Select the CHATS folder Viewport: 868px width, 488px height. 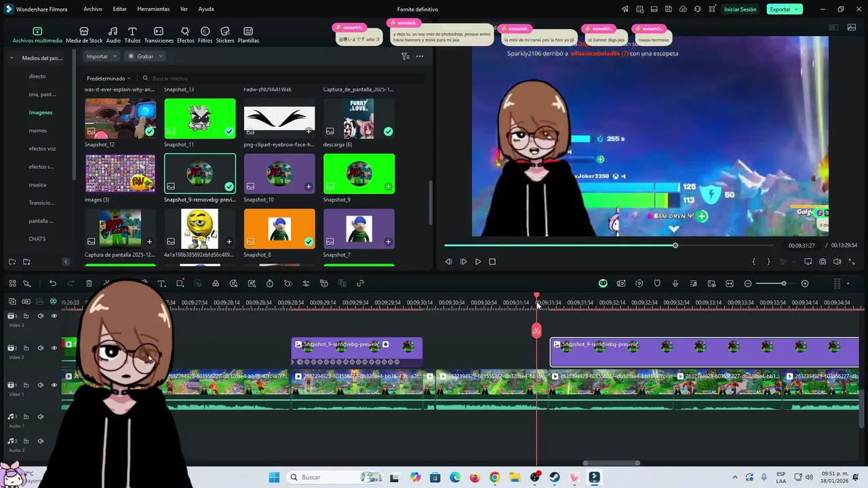(37, 239)
